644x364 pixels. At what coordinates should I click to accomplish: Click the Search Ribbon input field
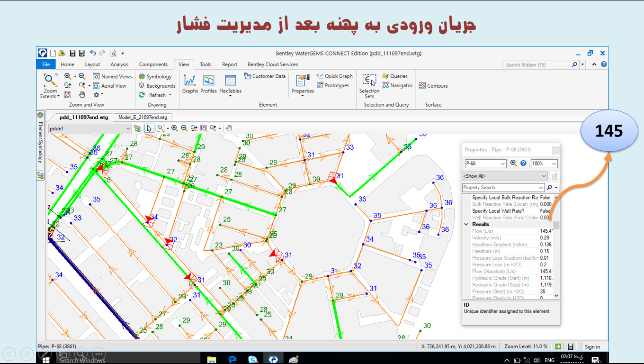pos(537,64)
